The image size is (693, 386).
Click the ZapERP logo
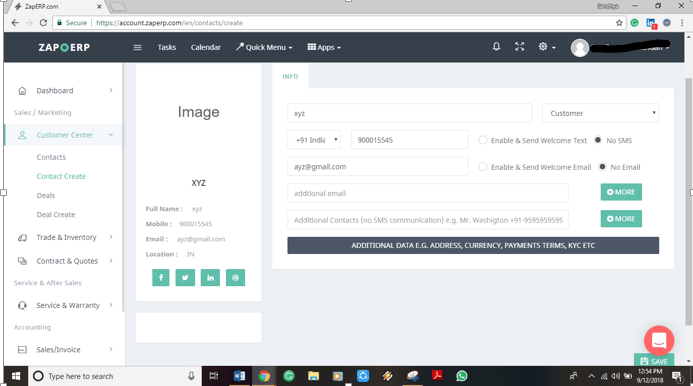64,47
